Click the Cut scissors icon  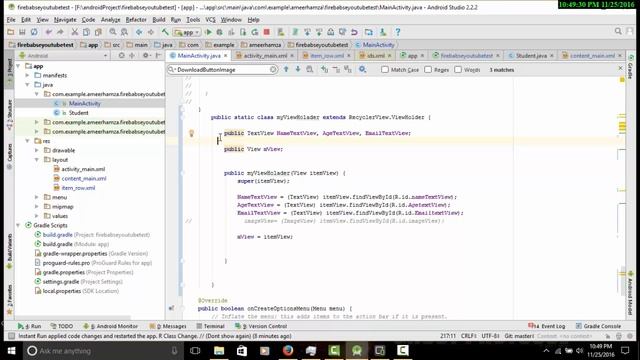(x=74, y=32)
